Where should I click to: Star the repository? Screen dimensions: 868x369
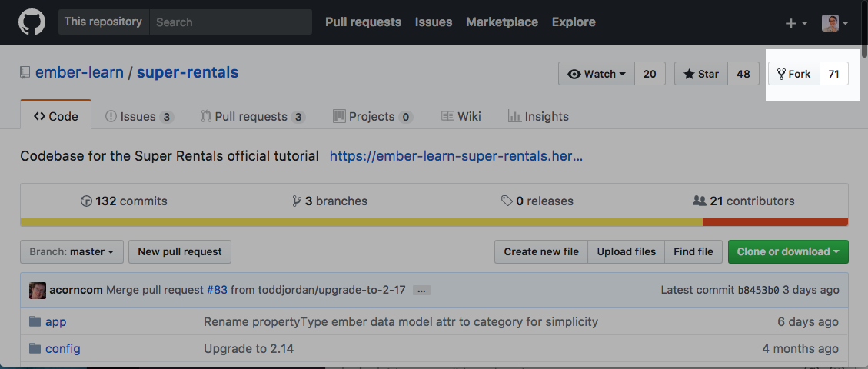pos(701,74)
